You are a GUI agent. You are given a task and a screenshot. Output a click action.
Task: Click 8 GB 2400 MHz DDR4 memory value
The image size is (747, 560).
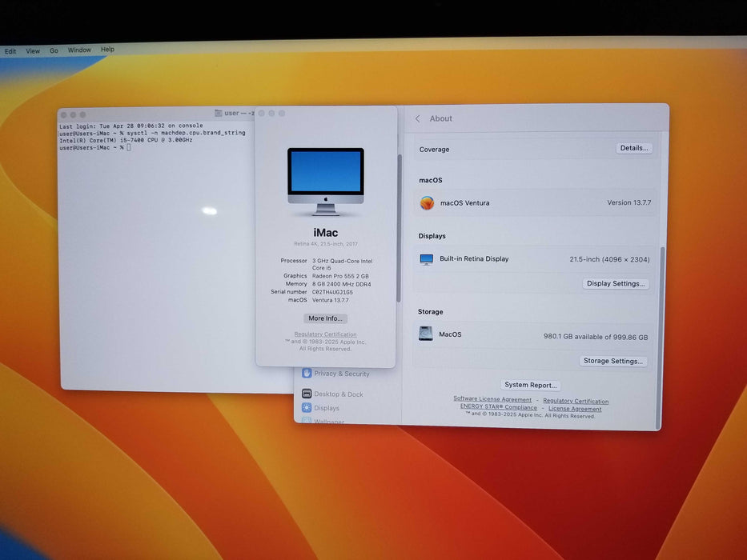pyautogui.click(x=341, y=284)
